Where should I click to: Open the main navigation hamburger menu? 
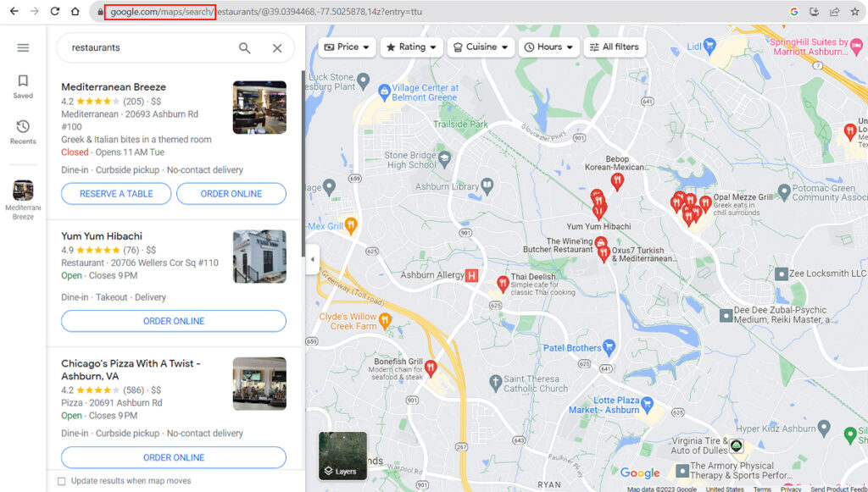tap(23, 47)
